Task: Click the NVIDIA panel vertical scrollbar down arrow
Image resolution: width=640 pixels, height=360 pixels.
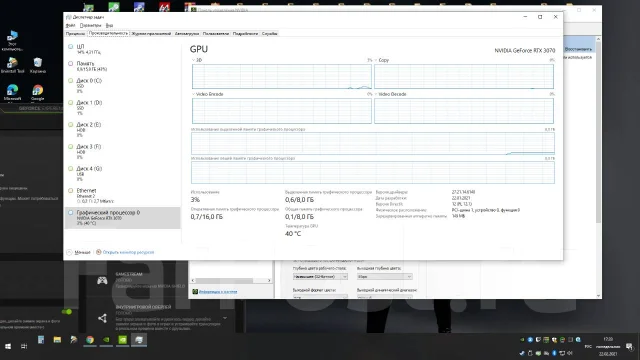Action: (x=598, y=296)
